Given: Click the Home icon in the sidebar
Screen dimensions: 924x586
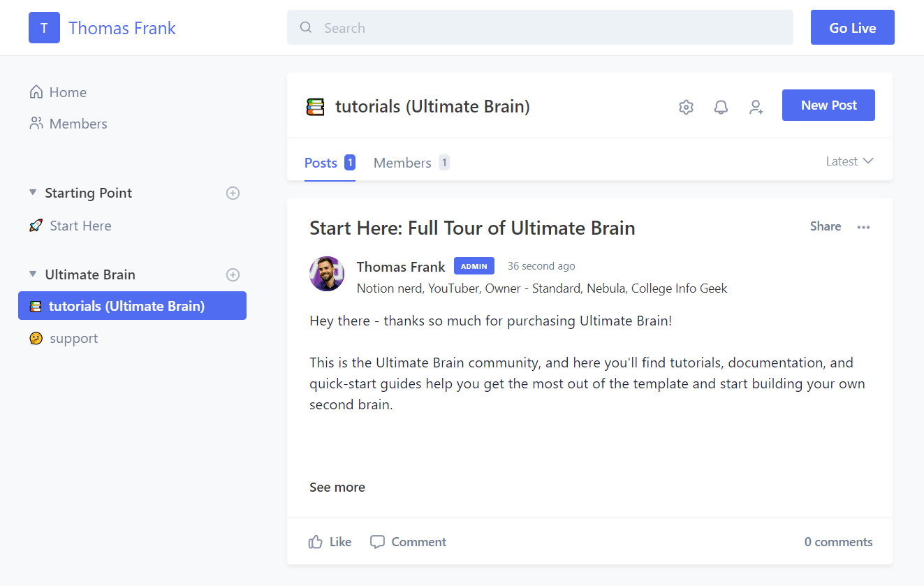Looking at the screenshot, I should pos(35,91).
